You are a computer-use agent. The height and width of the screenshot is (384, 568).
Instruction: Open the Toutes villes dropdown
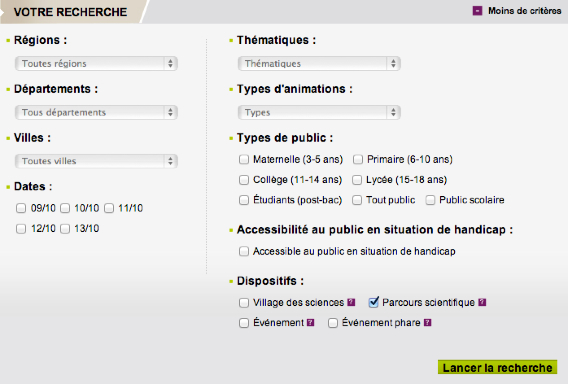click(96, 161)
